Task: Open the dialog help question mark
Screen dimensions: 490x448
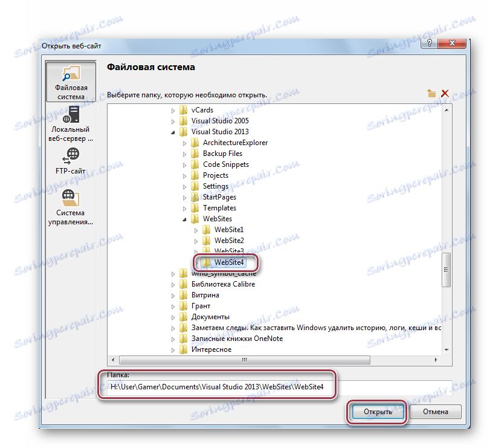Action: (430, 43)
